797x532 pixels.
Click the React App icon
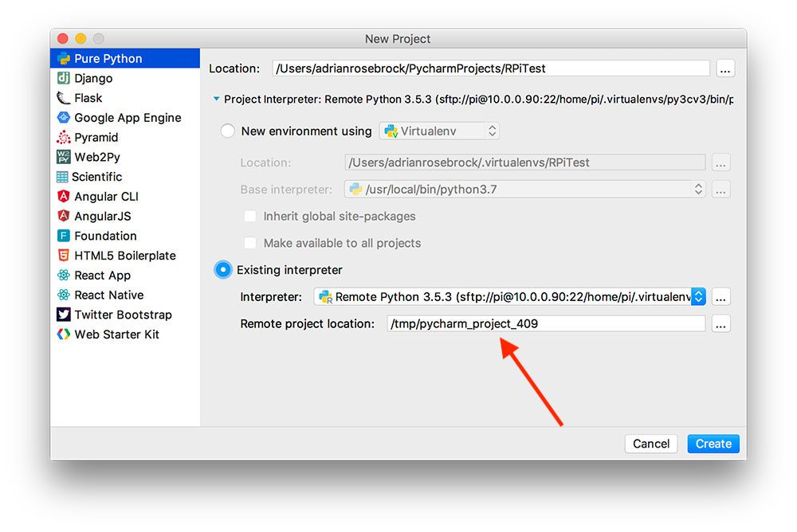coord(64,276)
